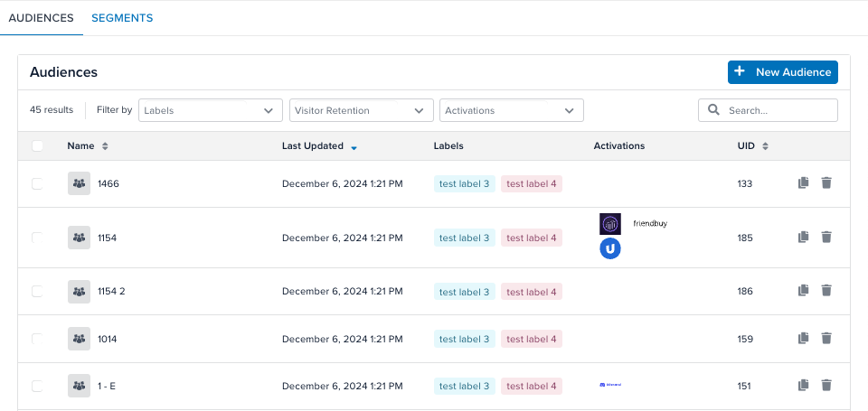Toggle Last Updated sort direction arrow
This screenshot has height=411, width=868.
click(354, 148)
